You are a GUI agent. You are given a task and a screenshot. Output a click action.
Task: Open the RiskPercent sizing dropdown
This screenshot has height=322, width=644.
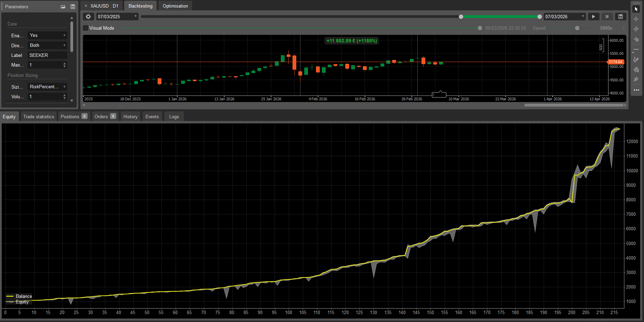point(47,87)
